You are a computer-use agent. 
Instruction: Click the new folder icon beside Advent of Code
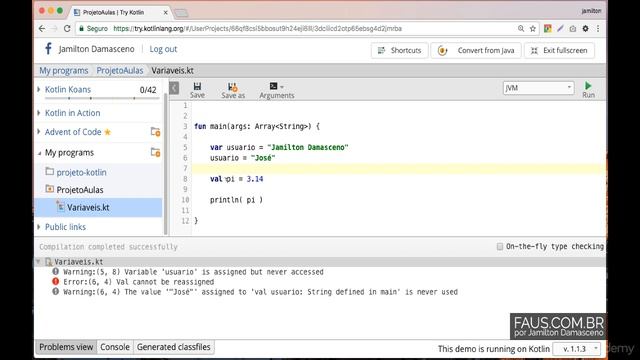point(156,131)
